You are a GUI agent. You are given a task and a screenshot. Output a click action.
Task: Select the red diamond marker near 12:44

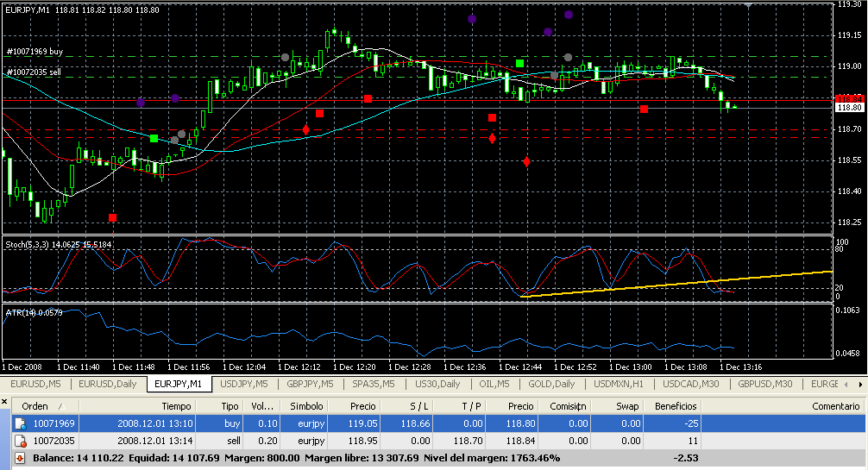[x=526, y=161]
